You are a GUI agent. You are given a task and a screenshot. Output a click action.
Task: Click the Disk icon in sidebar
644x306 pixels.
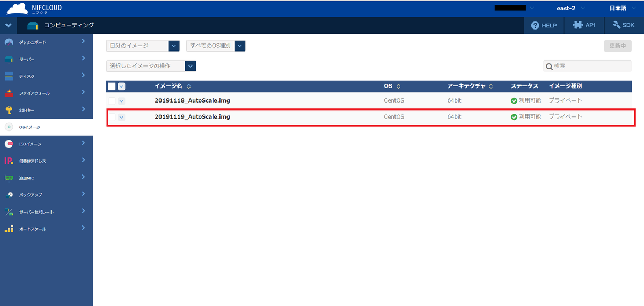tap(9, 76)
